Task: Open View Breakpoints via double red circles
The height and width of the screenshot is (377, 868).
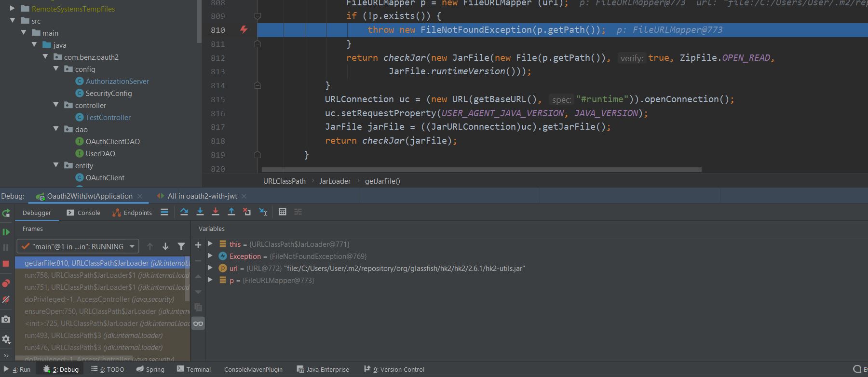Action: [x=6, y=283]
